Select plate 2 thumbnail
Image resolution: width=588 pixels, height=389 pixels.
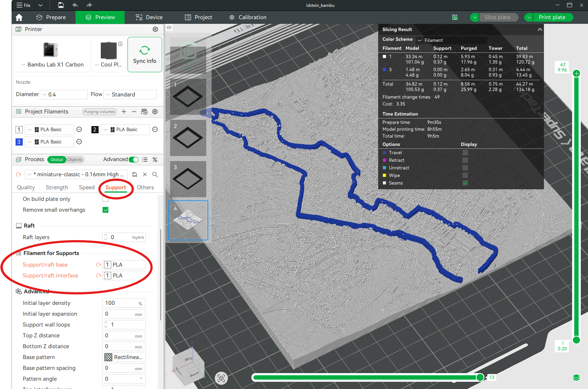point(188,138)
